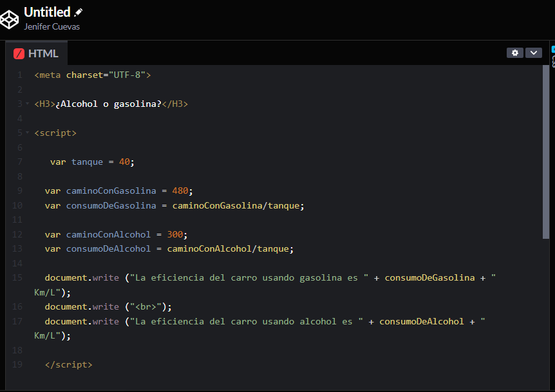
Task: Open the HTML editor dropdown chevron
Action: 533,53
